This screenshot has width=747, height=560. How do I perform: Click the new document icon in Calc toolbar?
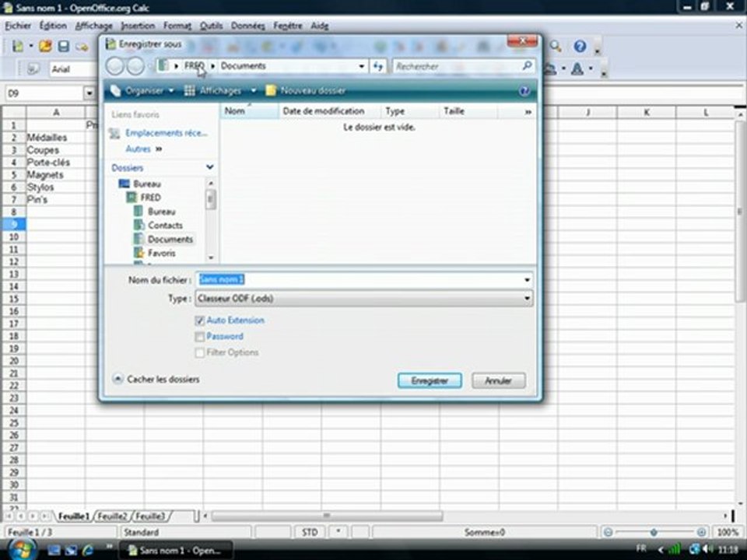(x=18, y=46)
